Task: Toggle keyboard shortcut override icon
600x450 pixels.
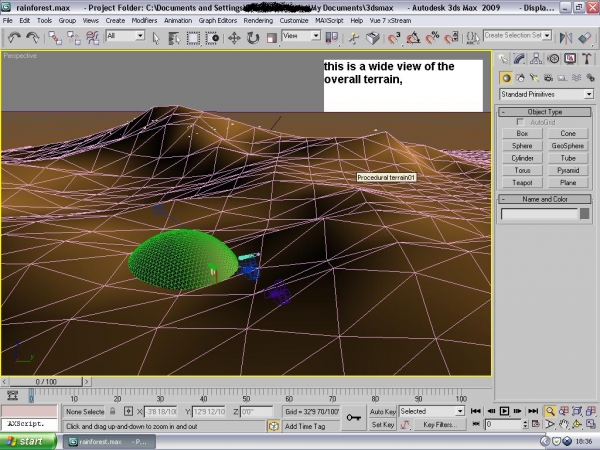Action: point(372,38)
